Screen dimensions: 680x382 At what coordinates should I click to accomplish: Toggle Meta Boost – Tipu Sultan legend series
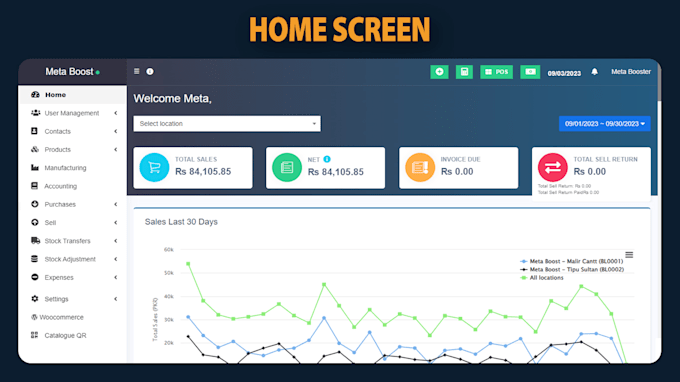[572, 269]
